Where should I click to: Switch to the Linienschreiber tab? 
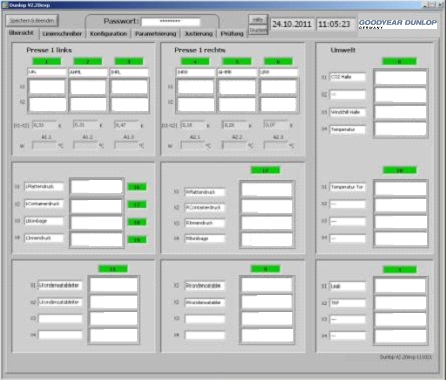tap(62, 34)
